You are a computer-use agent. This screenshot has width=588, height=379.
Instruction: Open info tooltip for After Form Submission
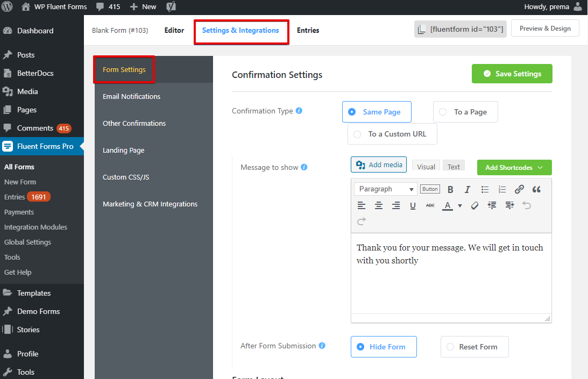[x=322, y=346]
